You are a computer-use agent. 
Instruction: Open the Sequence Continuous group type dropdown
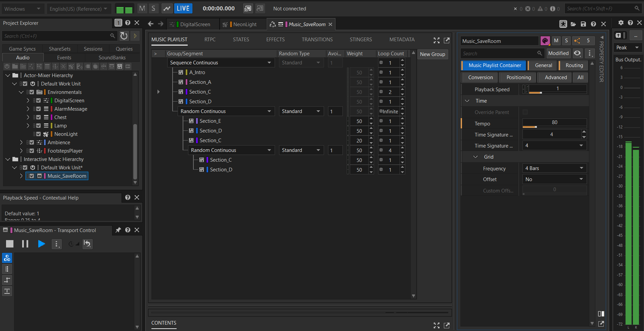point(269,63)
